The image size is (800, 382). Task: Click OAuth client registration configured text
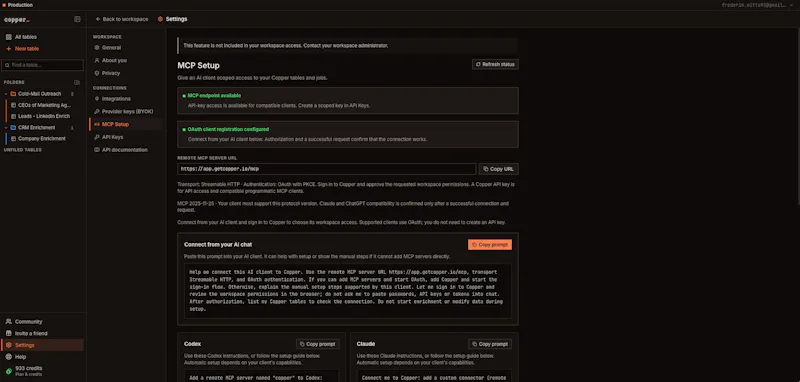pos(228,130)
